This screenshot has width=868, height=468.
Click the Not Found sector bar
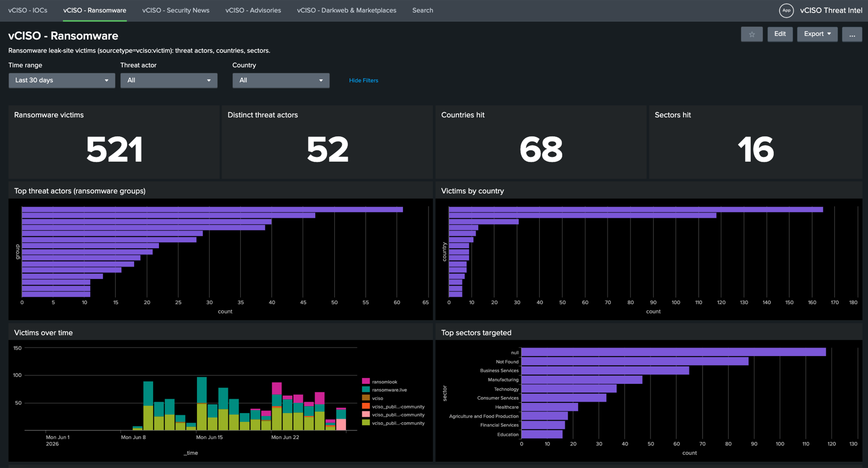635,362
